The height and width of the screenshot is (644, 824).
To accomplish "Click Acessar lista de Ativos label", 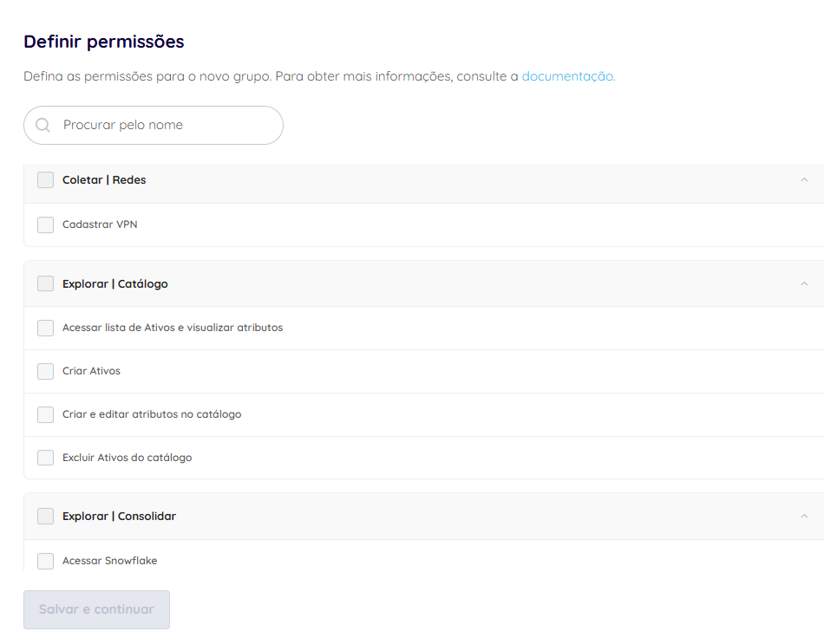I will pyautogui.click(x=173, y=328).
